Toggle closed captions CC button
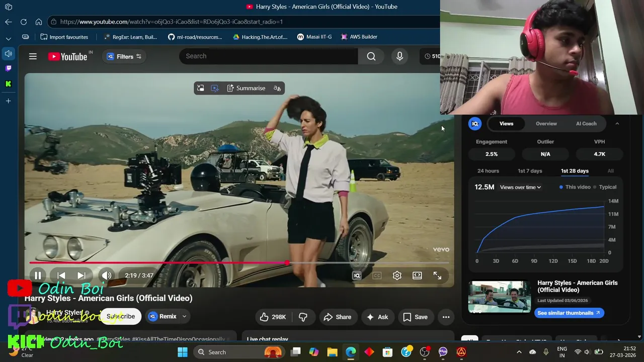This screenshot has width=644, height=362. 377,276
